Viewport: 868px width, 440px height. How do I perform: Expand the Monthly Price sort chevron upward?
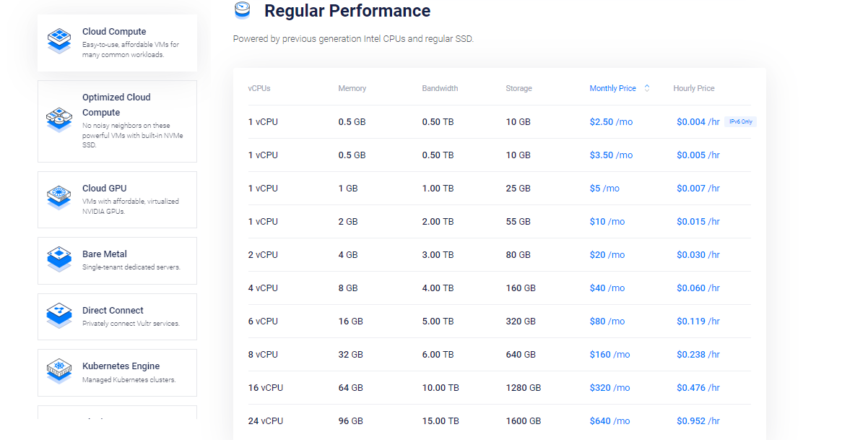tap(646, 85)
